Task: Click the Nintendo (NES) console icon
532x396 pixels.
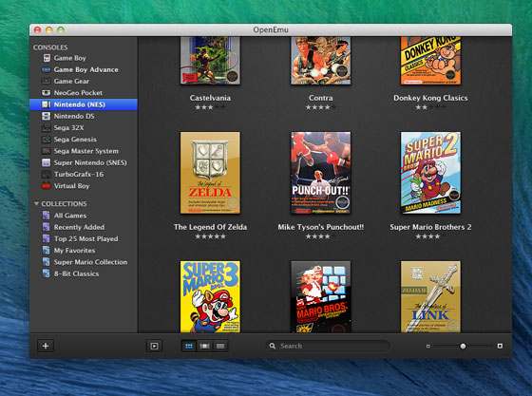Action: [x=47, y=104]
